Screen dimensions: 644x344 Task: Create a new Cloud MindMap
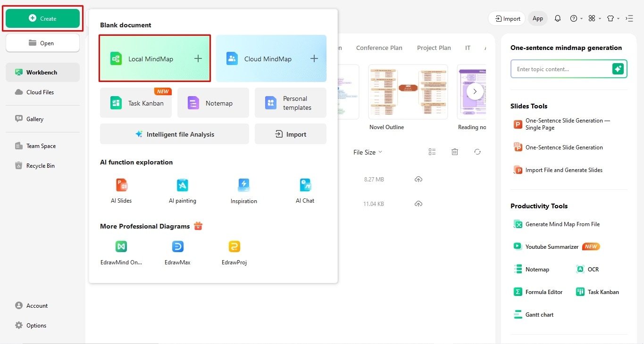271,58
